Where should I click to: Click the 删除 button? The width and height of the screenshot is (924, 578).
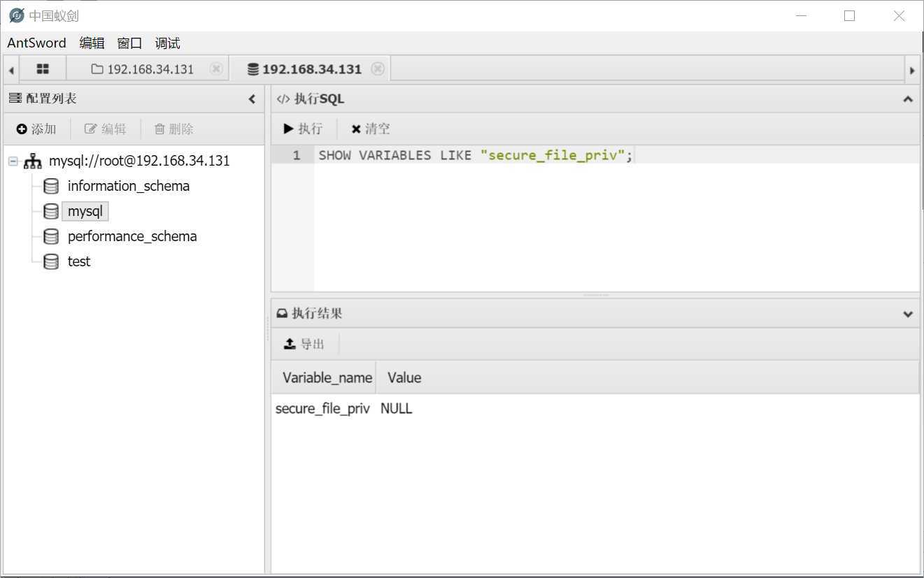click(x=174, y=129)
